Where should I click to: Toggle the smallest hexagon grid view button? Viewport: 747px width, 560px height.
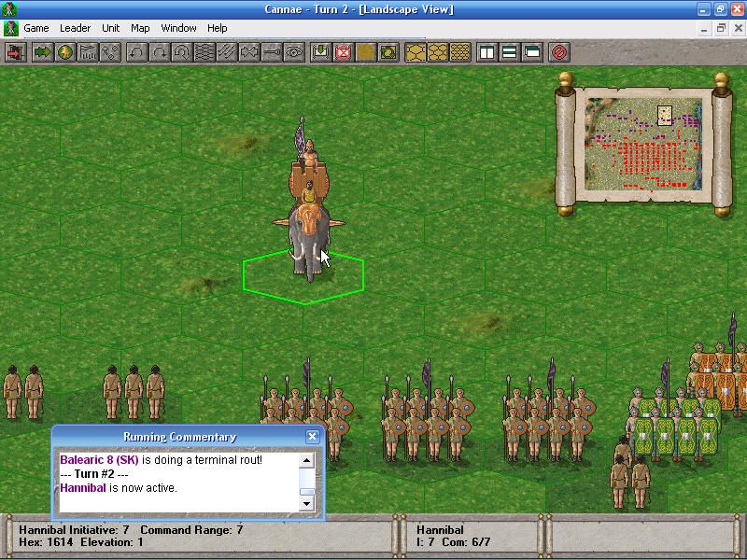point(458,51)
